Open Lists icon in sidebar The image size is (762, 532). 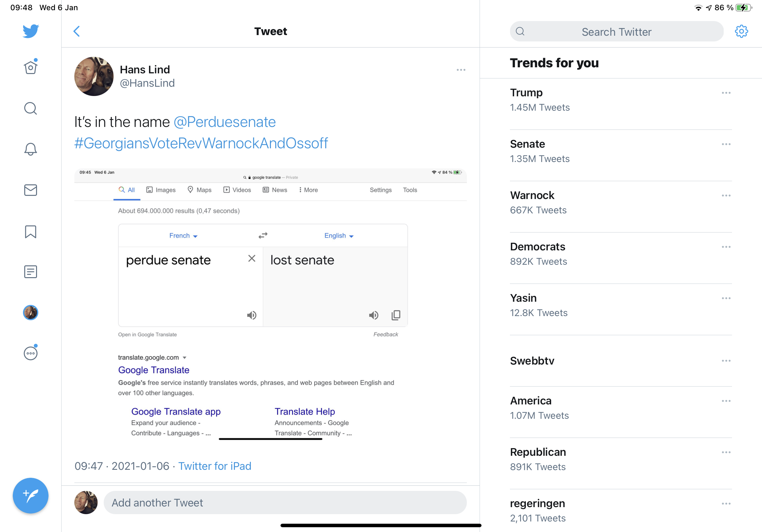31,272
